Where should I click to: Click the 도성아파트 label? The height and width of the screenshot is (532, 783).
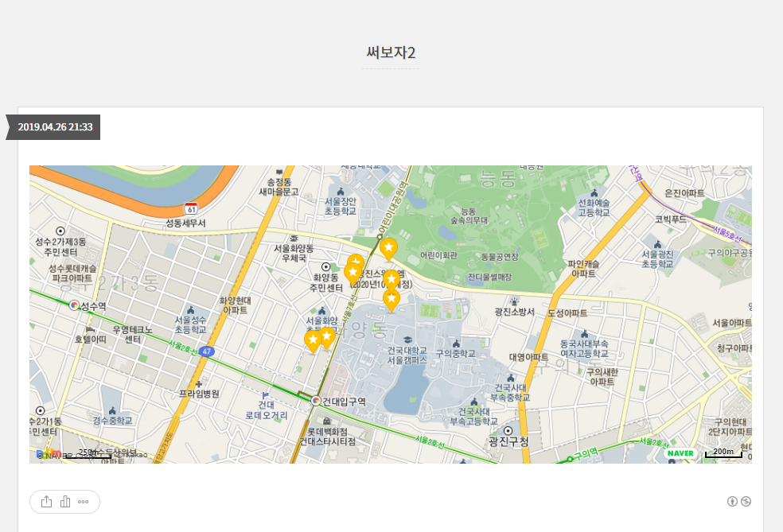567,313
